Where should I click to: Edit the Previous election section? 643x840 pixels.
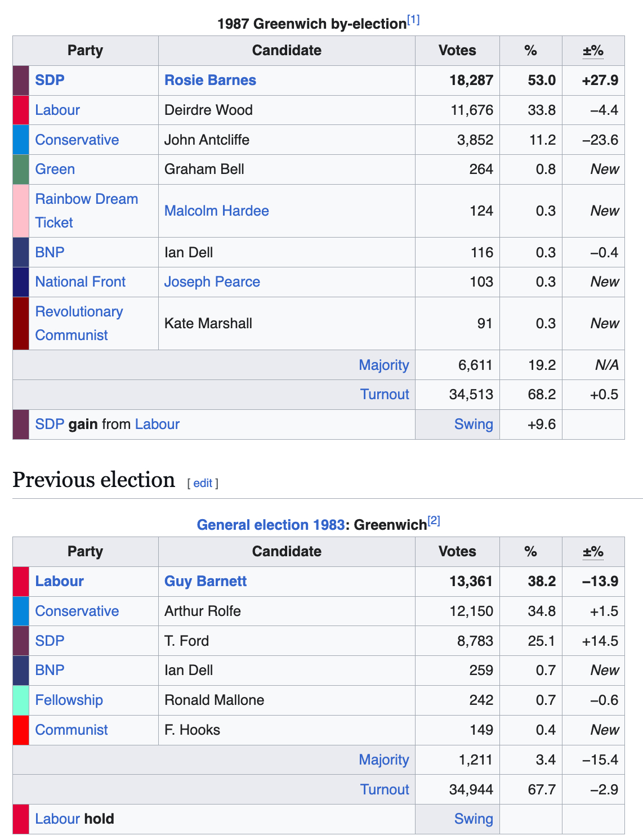(x=203, y=483)
